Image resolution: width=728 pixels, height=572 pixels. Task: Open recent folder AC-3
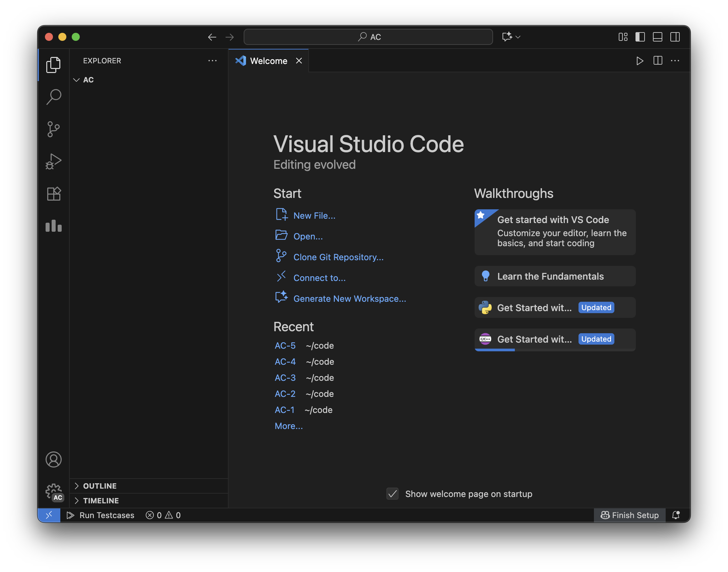click(285, 378)
